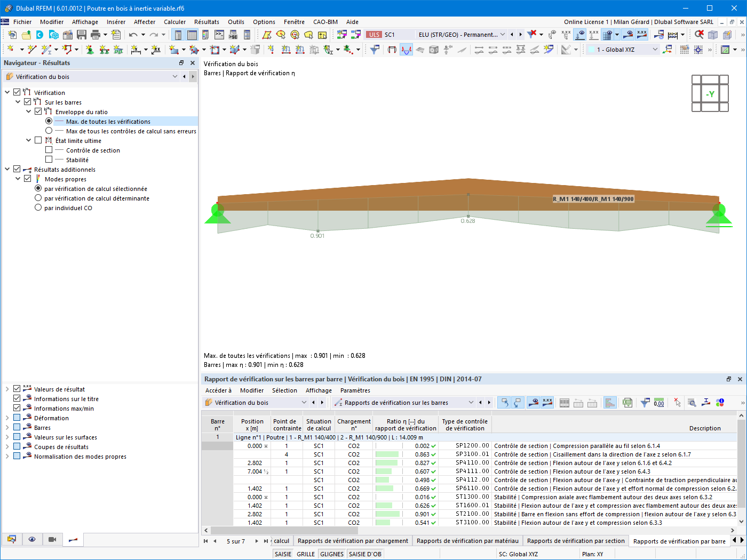Click the Redo arrow icon
747x560 pixels.
coord(154,35)
